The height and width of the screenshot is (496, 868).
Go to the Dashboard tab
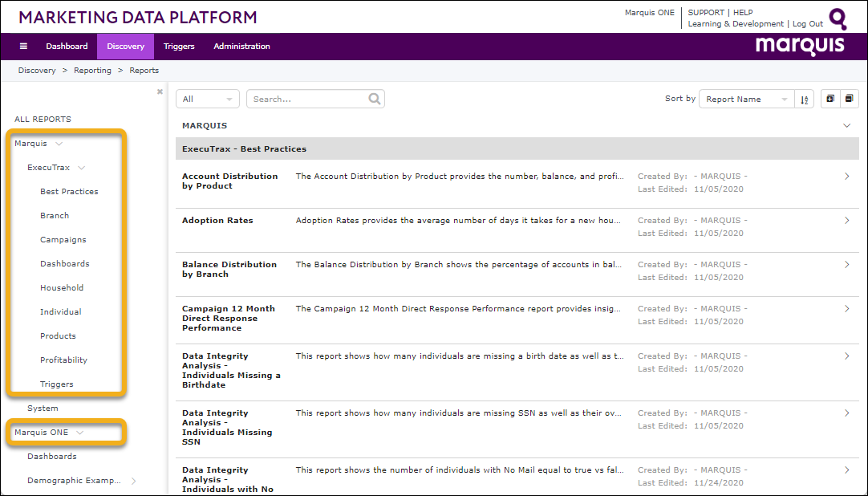[67, 47]
